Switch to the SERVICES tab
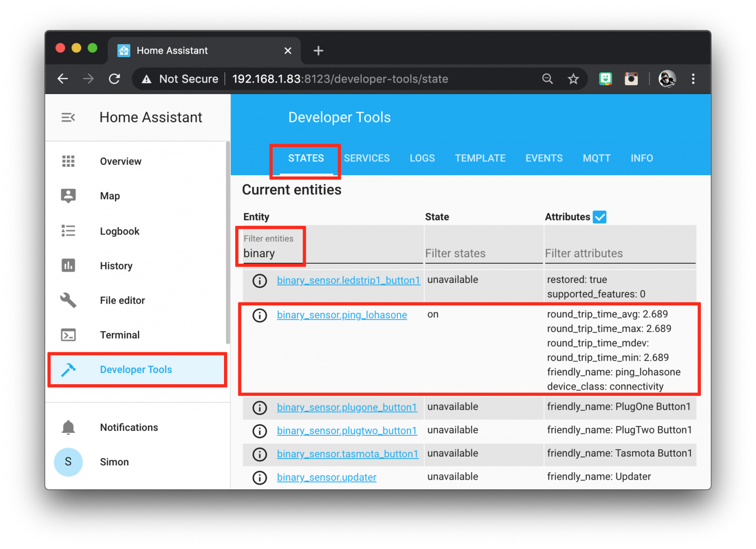Screen dimensions: 756x549 click(367, 158)
